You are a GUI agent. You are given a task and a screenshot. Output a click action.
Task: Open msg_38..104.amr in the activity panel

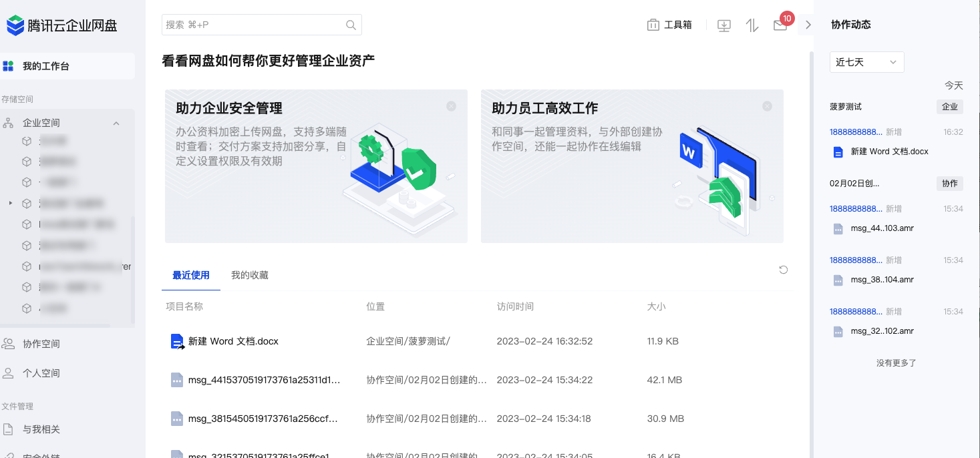(x=882, y=280)
